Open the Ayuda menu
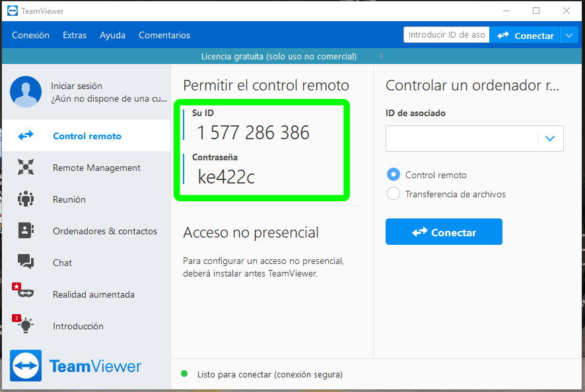 click(x=112, y=36)
